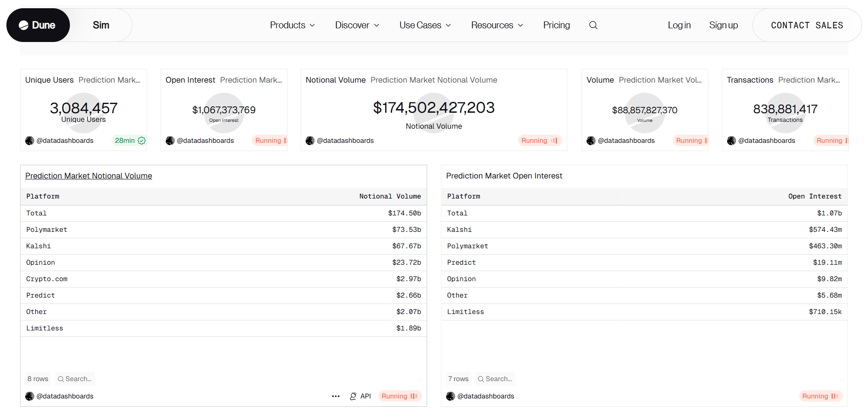The height and width of the screenshot is (419, 868).
Task: Click datadashboards avatar on Open Interest card
Action: point(170,141)
